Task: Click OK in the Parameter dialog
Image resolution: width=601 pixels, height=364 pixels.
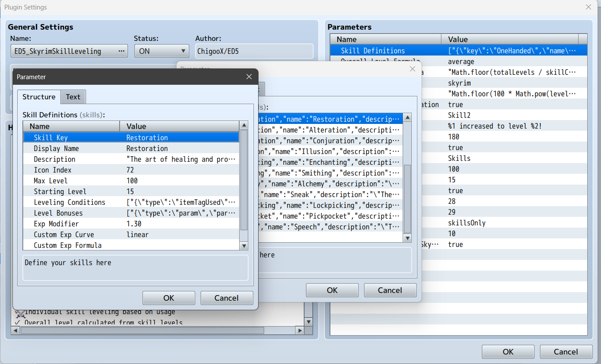Action: (169, 298)
